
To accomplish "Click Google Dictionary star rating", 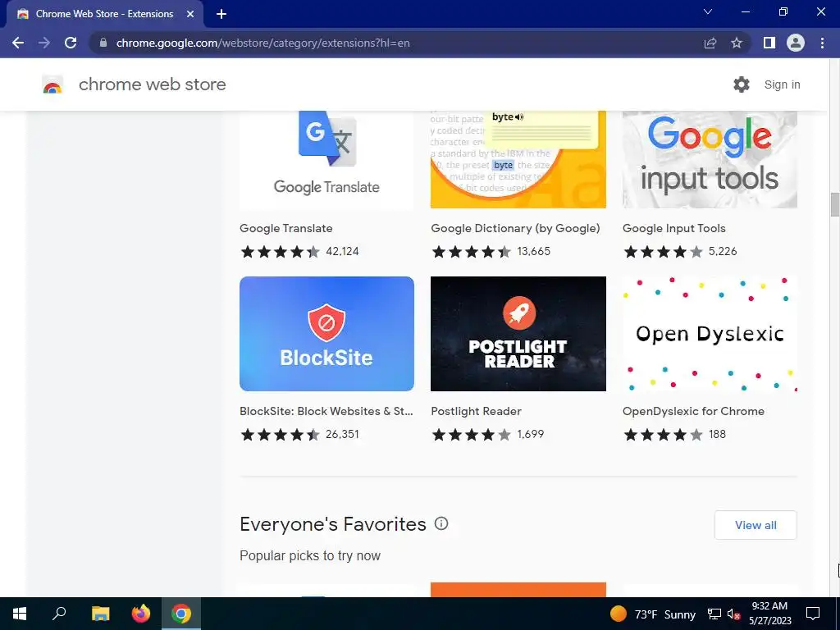I will (x=472, y=251).
